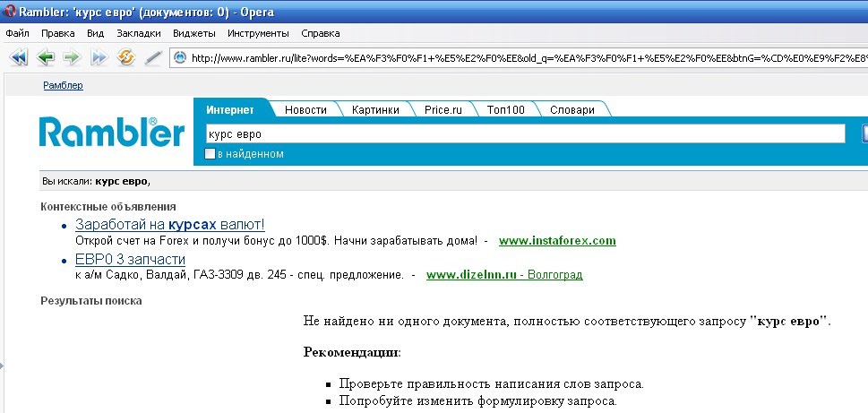Click the 'ЕВРО 3 запчасти' link

(130, 259)
